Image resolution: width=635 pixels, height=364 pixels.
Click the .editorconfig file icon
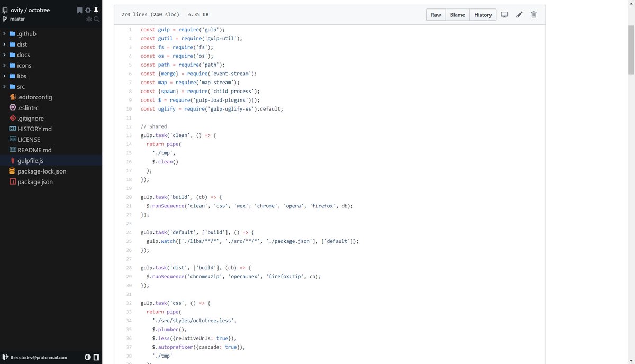(x=13, y=97)
